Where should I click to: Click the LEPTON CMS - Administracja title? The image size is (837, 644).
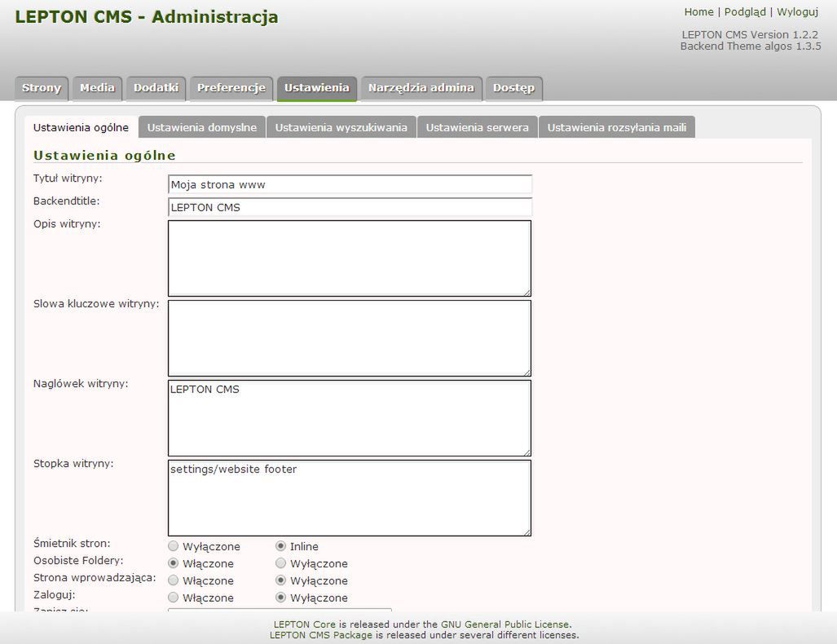146,16
